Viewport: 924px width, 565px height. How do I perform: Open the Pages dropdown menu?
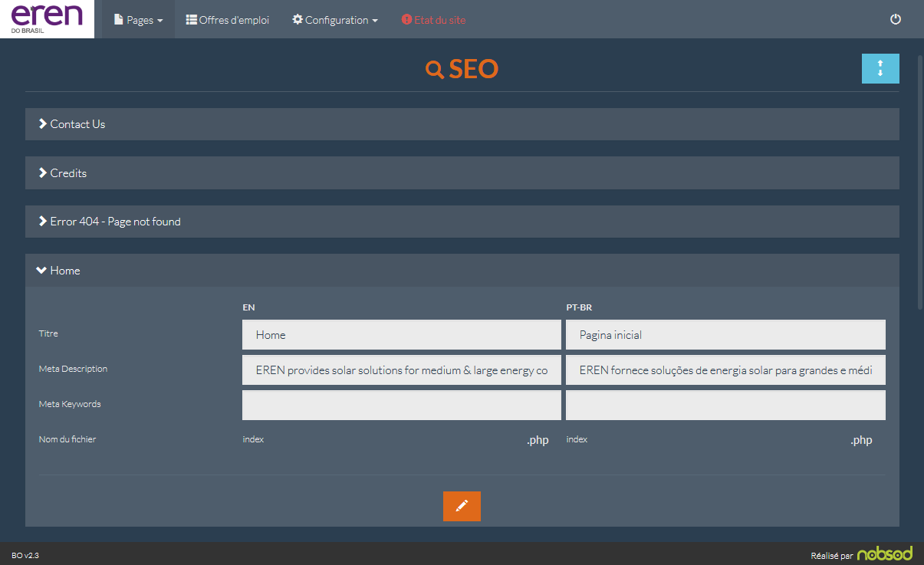[138, 20]
